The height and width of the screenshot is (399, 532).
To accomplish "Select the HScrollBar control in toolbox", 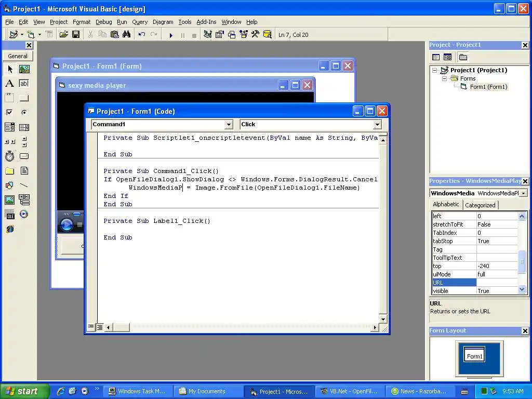I will (x=10, y=142).
